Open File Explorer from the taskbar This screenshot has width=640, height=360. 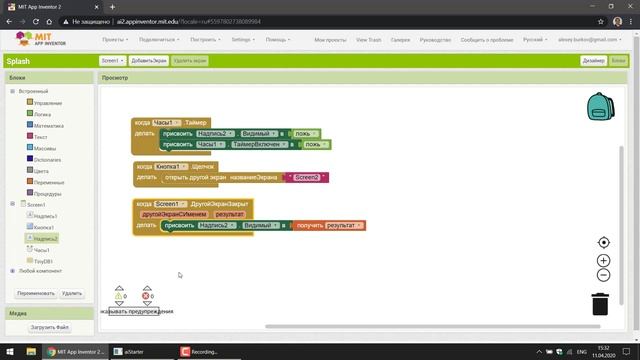31,351
